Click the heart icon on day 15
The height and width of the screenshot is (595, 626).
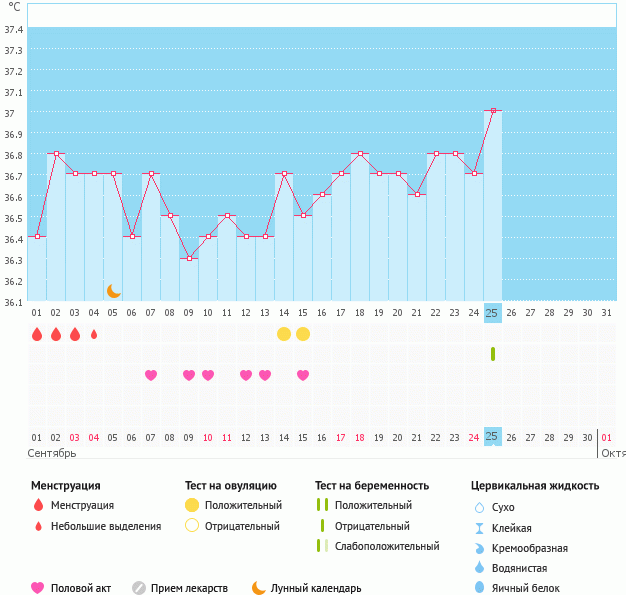pyautogui.click(x=303, y=375)
